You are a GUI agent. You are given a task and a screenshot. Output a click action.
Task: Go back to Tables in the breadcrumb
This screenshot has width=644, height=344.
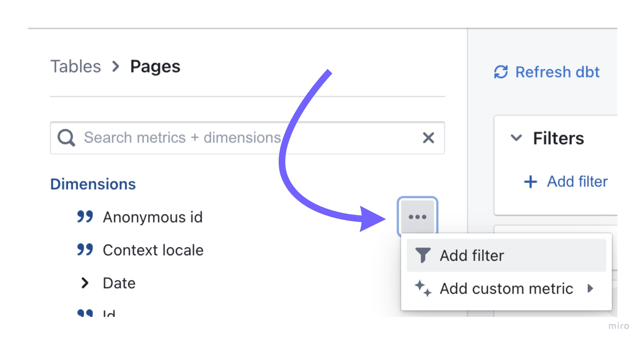76,67
